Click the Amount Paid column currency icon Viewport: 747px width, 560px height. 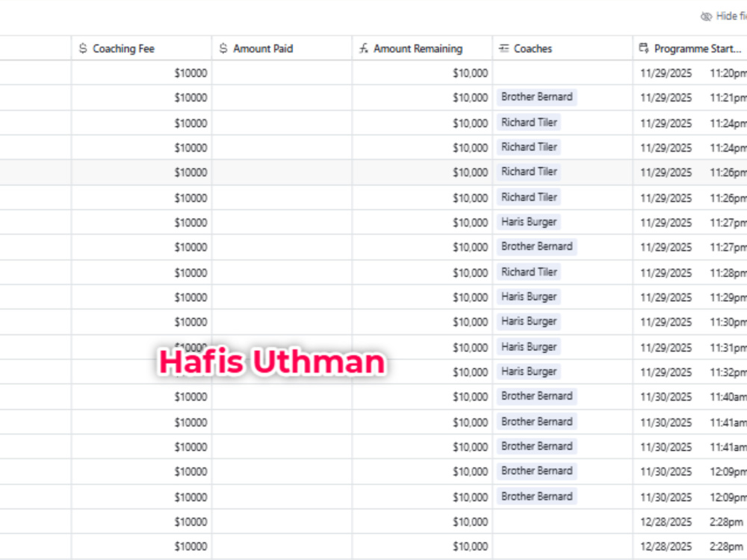pyautogui.click(x=223, y=49)
